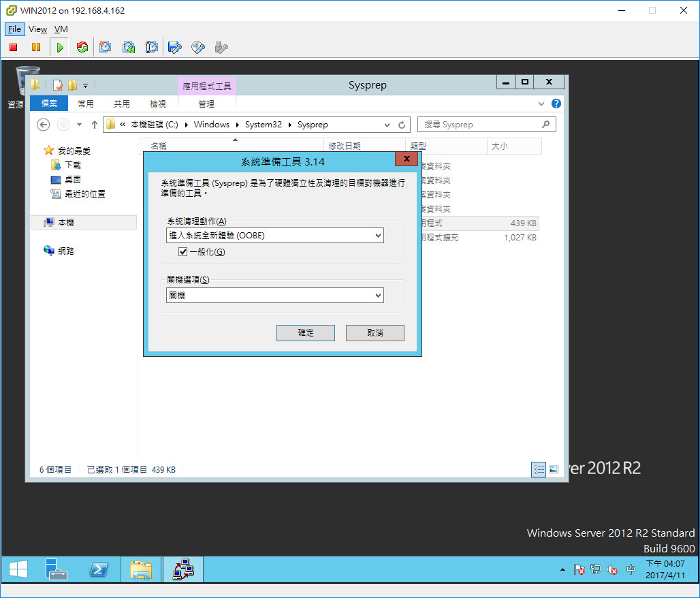Open VM menu in console window
This screenshot has height=598, width=700.
61,29
